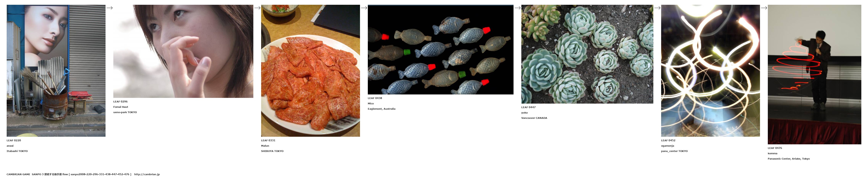Click the arrow after the meat plate photo
The width and height of the screenshot is (868, 179).
click(x=364, y=8)
